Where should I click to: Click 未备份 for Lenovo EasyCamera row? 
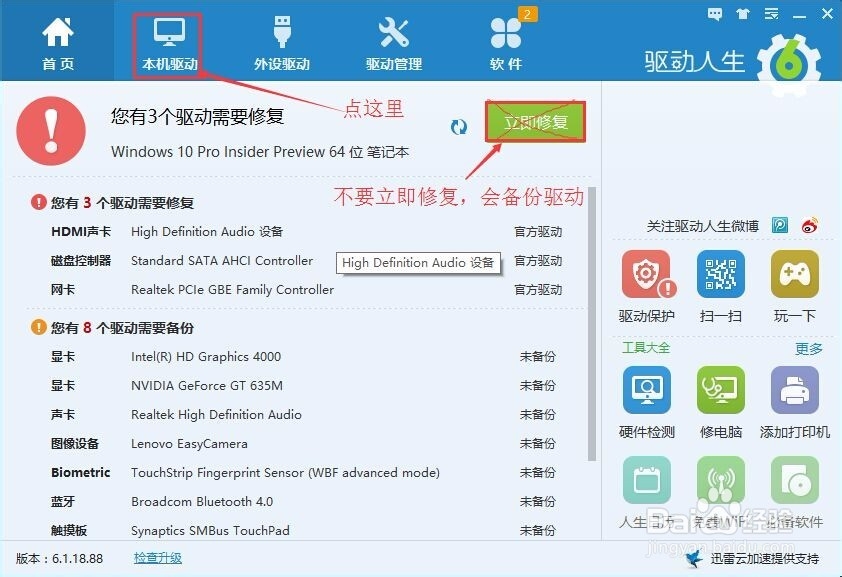[x=538, y=444]
